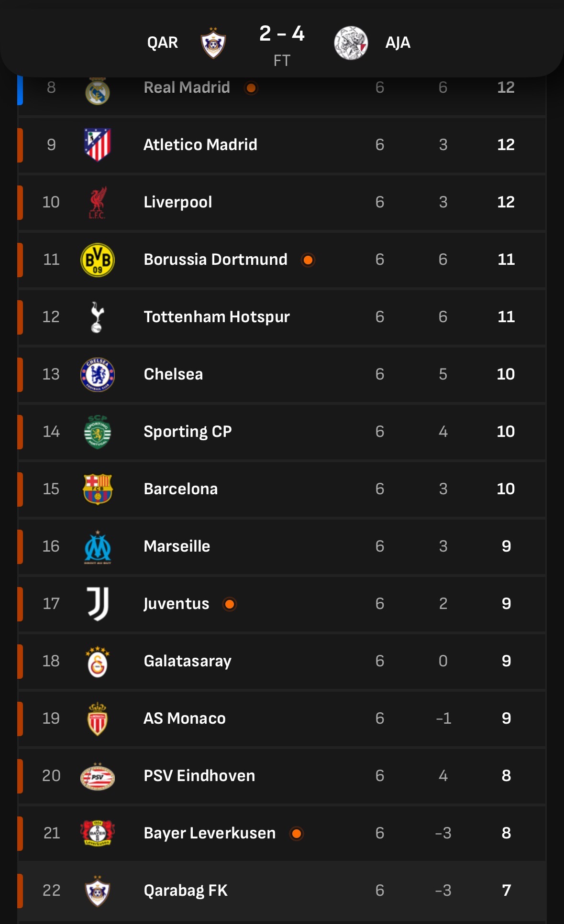Tap the Sporting CP green crest
This screenshot has height=924, width=564.
[98, 432]
